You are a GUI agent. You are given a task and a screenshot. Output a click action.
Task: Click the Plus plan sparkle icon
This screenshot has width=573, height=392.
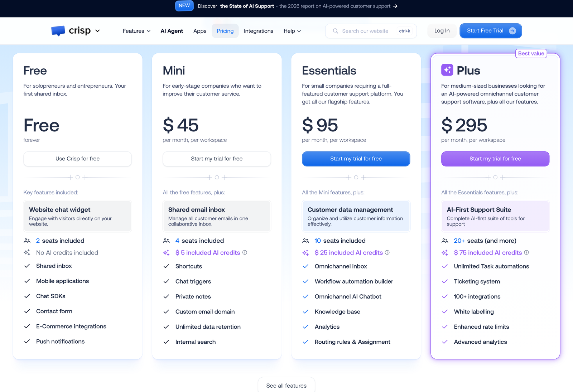click(x=447, y=70)
